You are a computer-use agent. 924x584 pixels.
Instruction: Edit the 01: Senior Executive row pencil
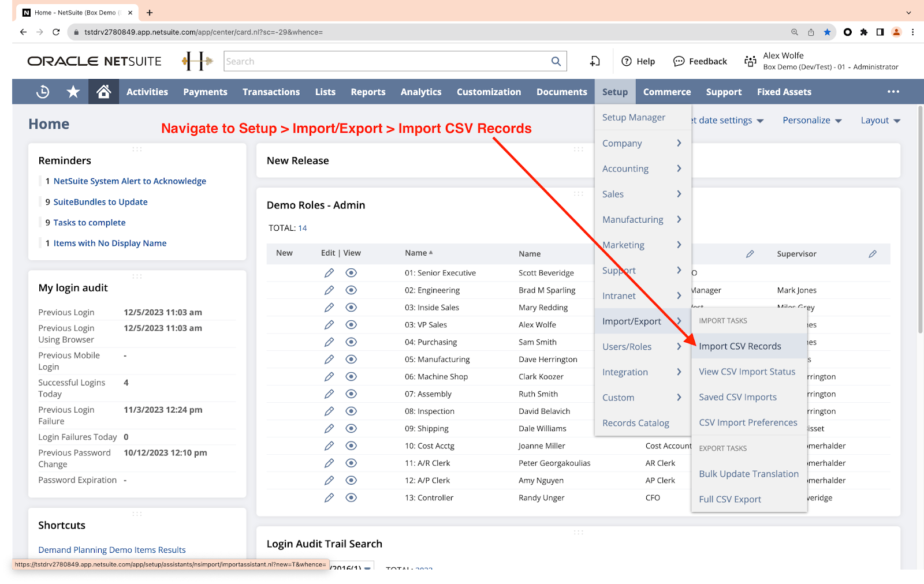point(329,273)
